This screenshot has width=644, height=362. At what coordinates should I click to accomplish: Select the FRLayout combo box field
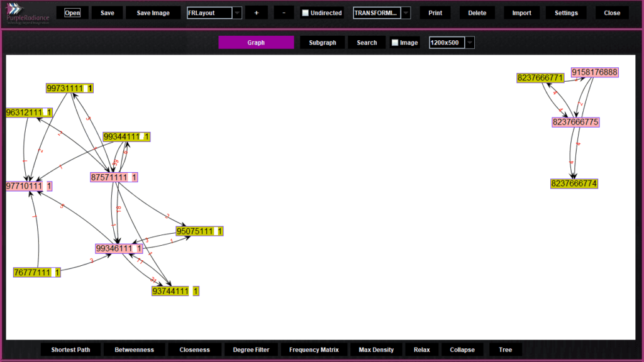[x=209, y=13]
